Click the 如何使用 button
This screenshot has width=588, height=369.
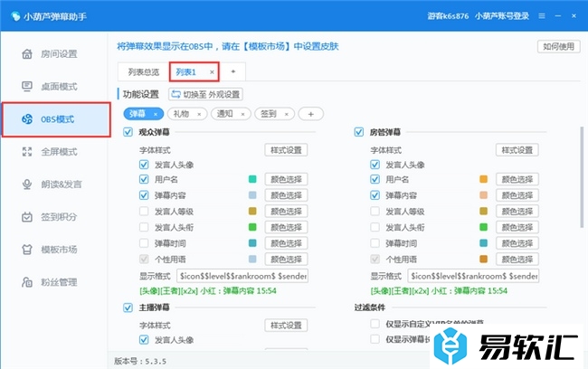pyautogui.click(x=559, y=46)
